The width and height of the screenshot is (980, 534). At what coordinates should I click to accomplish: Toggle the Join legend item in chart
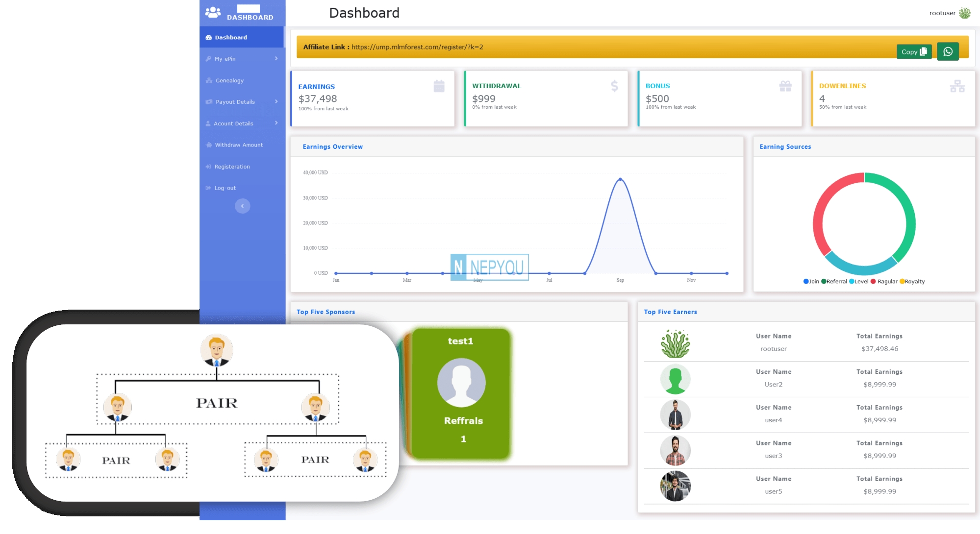(811, 281)
